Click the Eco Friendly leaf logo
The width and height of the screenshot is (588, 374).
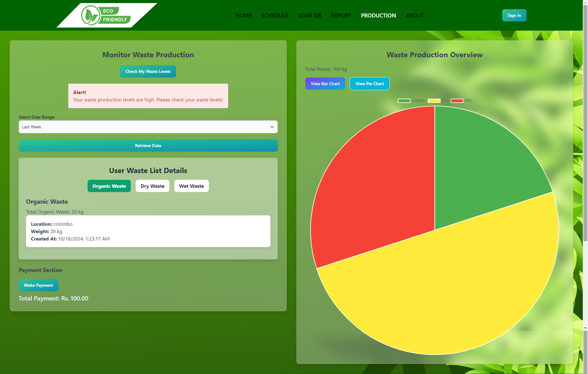tap(90, 15)
